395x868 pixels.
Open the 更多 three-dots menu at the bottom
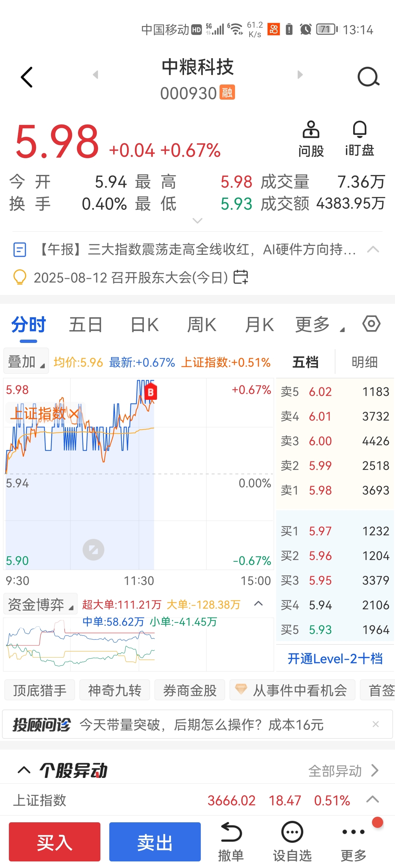(354, 842)
